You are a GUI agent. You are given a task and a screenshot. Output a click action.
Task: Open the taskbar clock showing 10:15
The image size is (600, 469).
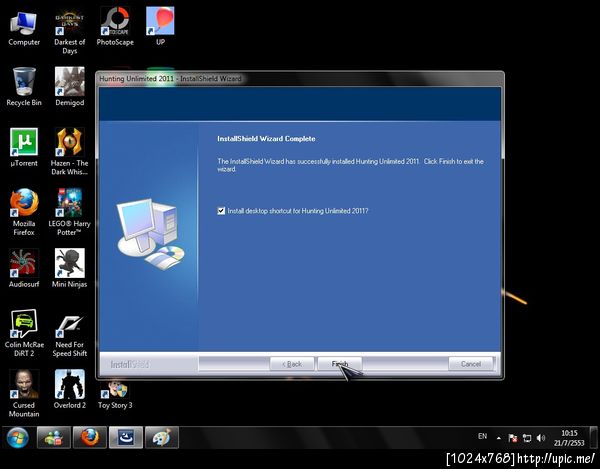(x=569, y=438)
